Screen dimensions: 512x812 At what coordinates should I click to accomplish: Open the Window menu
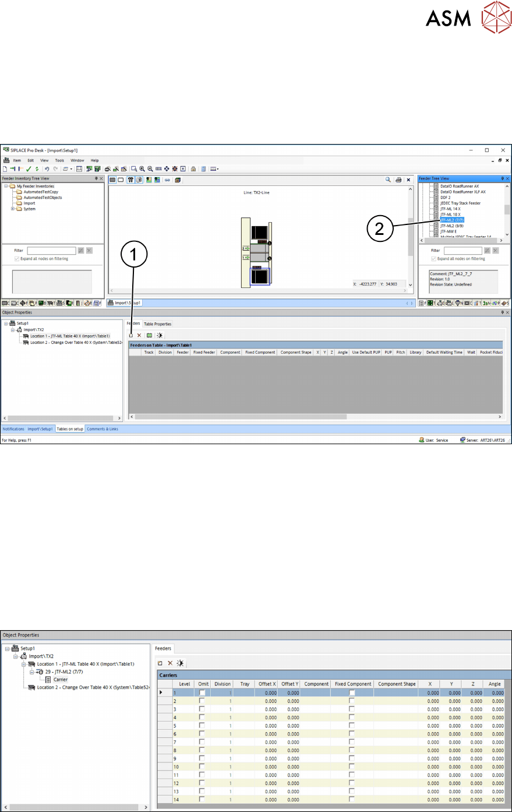(x=77, y=160)
